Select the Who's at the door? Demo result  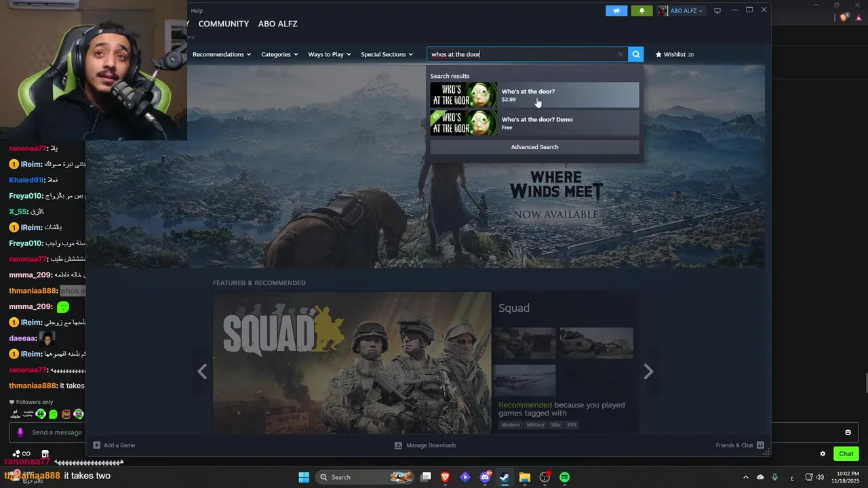coord(534,123)
